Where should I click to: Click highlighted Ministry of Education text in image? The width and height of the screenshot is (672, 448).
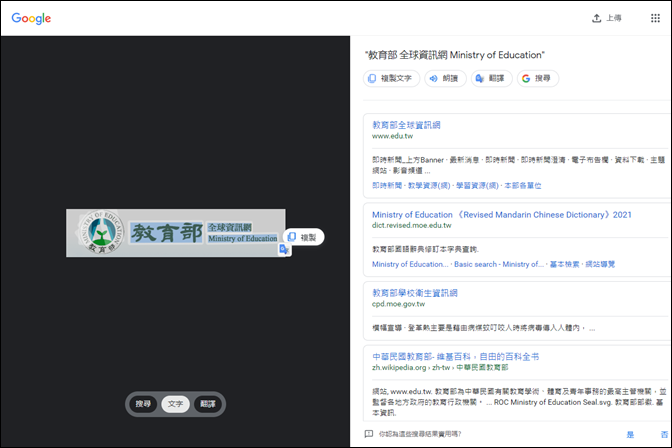[x=243, y=238]
